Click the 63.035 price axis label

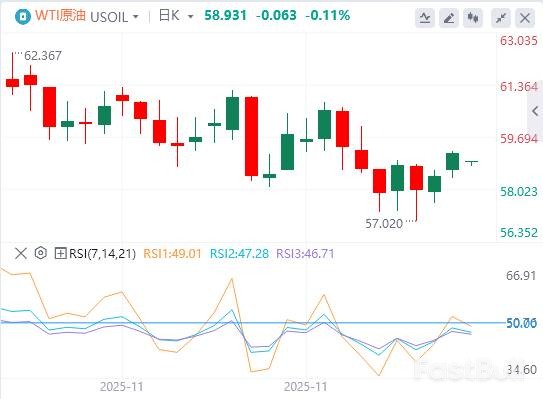pos(518,41)
